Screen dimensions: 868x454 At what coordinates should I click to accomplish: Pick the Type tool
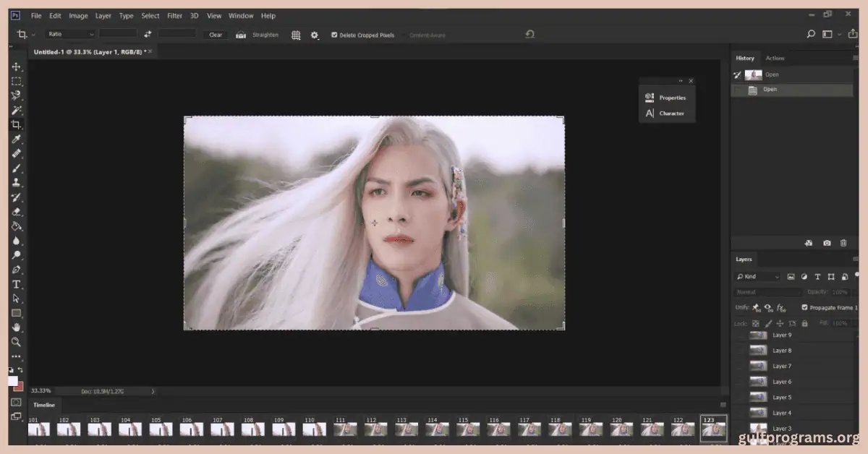point(17,284)
